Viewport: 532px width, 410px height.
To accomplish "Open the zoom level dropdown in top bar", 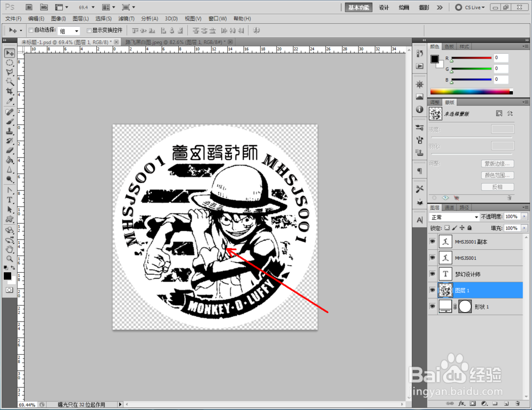I will click(x=93, y=7).
